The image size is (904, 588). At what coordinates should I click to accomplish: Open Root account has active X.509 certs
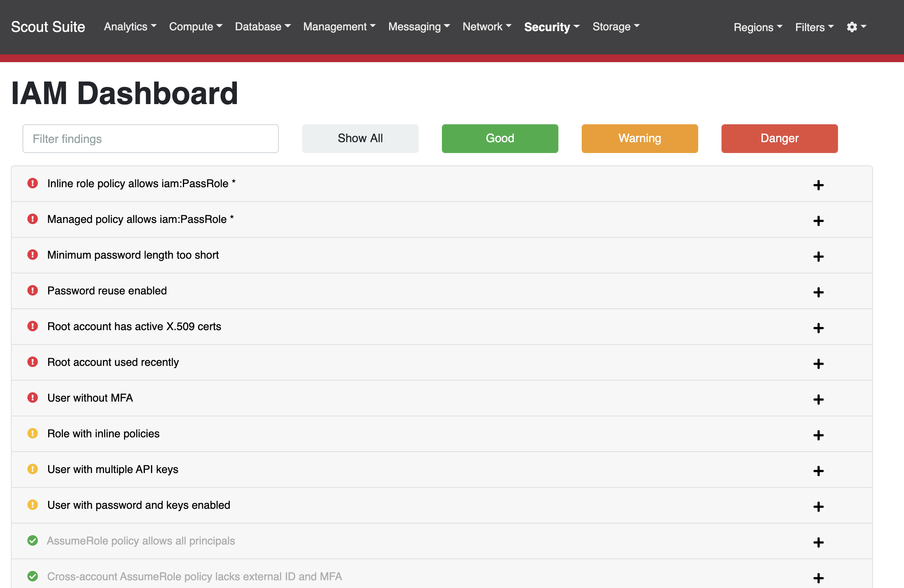point(134,326)
